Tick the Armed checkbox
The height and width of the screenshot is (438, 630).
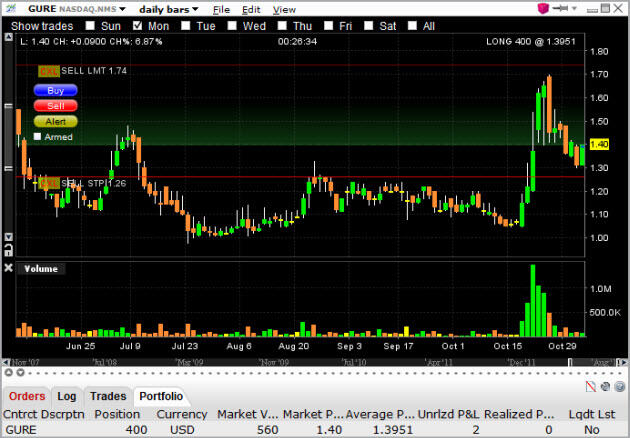click(38, 137)
